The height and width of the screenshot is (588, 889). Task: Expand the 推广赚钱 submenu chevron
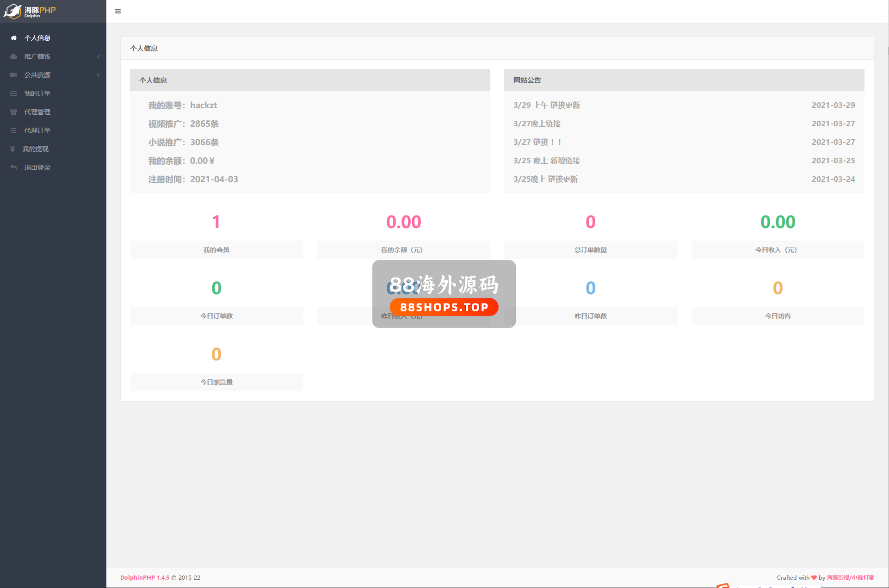tap(99, 56)
